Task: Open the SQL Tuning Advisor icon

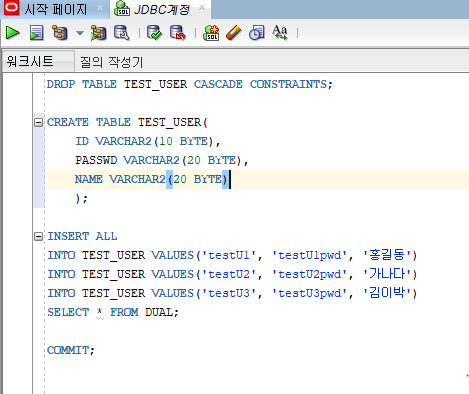Action: 122,33
